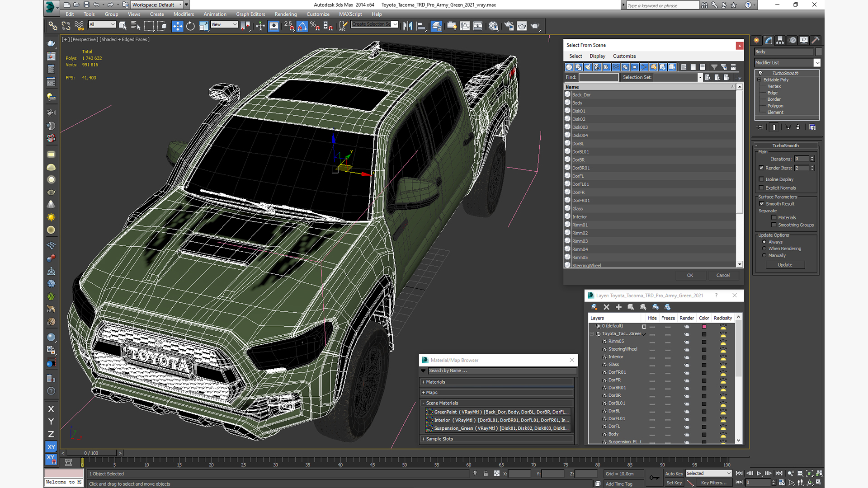This screenshot has width=868, height=488.
Task: Open the Utilities hammer panel tab
Action: [x=816, y=40]
